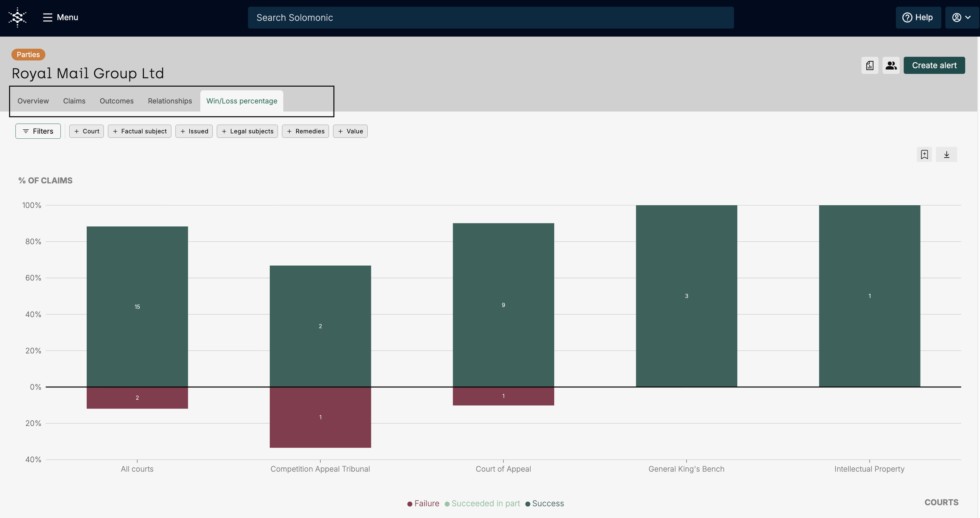Open the hamburger Menu
This screenshot has height=518, width=980.
point(60,17)
